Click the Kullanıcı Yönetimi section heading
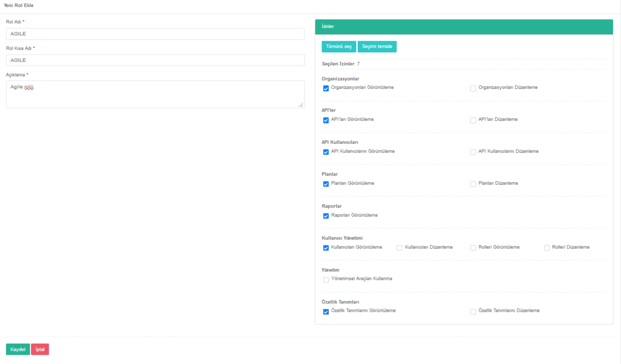 [342, 238]
